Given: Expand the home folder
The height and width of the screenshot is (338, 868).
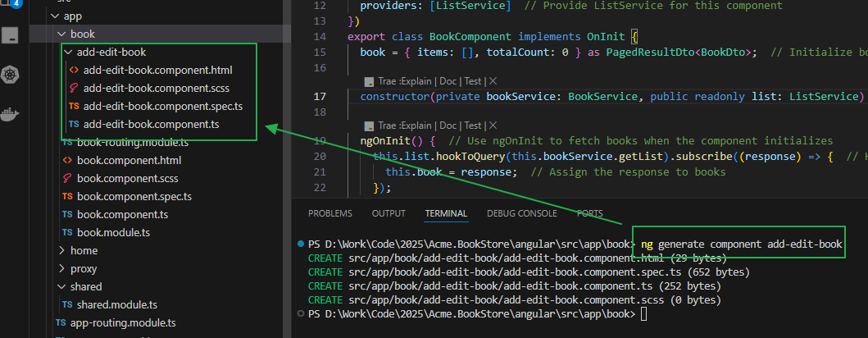Looking at the screenshot, I should point(61,250).
